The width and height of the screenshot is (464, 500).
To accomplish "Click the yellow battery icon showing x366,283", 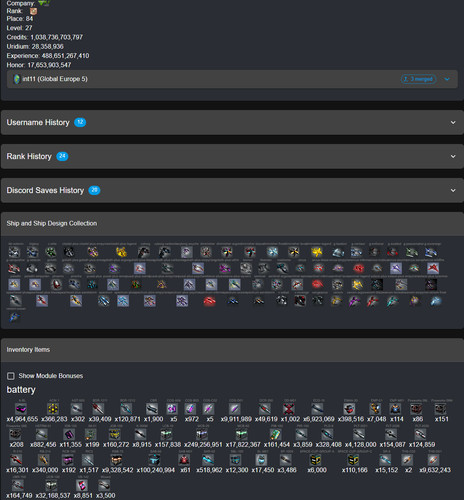I will point(53,409).
